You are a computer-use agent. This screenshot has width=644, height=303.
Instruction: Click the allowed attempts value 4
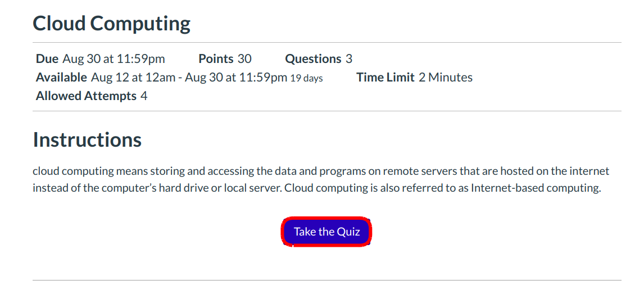(144, 96)
